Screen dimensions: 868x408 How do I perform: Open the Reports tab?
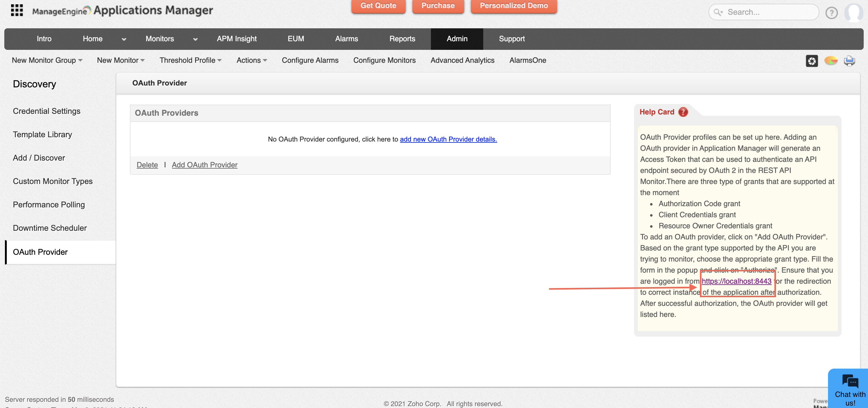[x=402, y=39]
